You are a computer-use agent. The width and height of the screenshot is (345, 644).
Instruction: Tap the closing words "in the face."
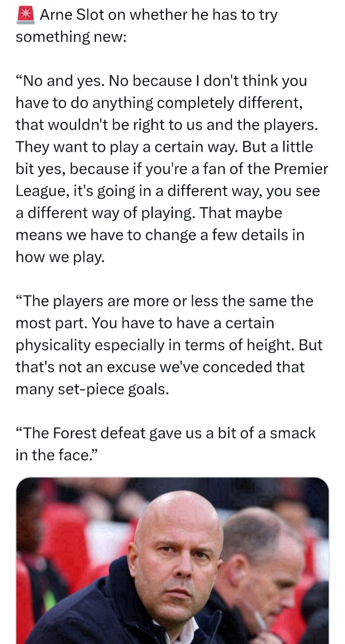click(x=59, y=455)
